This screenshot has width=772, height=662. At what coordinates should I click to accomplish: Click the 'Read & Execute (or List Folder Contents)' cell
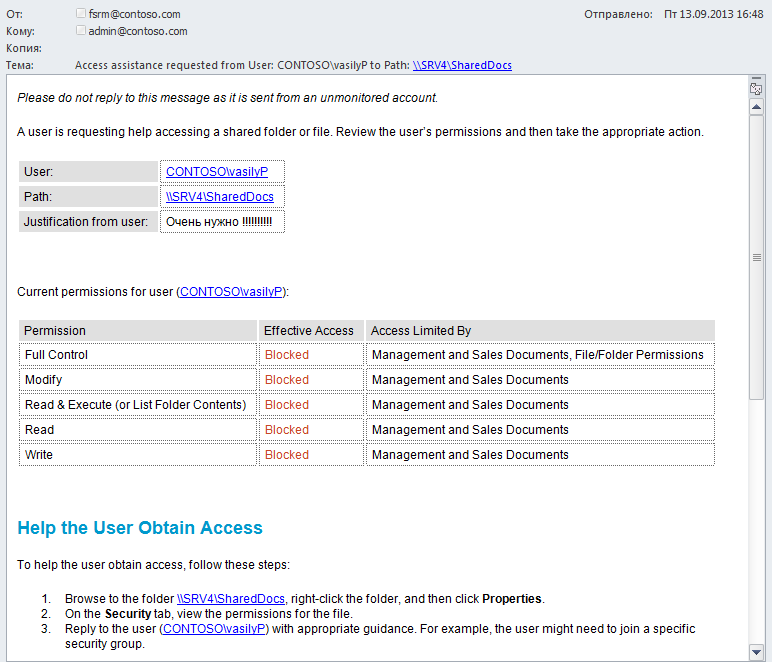[x=138, y=405]
